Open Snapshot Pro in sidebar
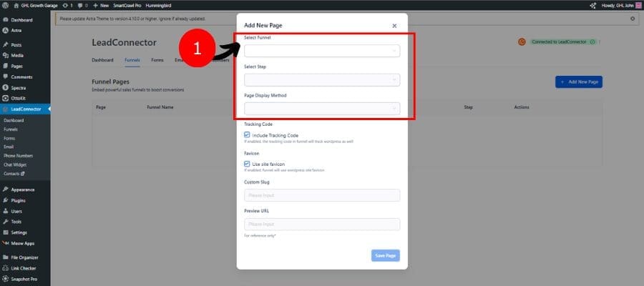This screenshot has height=286, width=644. (x=25, y=279)
